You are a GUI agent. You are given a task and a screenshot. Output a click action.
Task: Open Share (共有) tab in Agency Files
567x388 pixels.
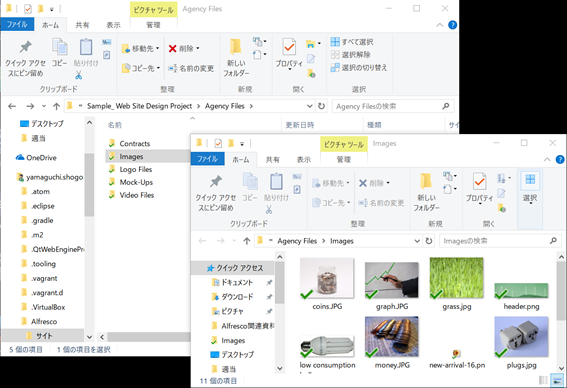82,25
